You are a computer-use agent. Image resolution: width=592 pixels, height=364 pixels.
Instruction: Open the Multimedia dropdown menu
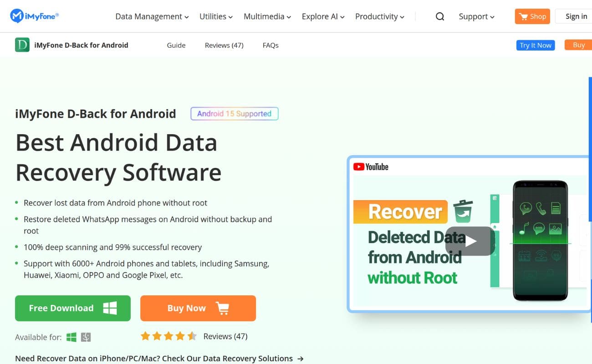267,16
